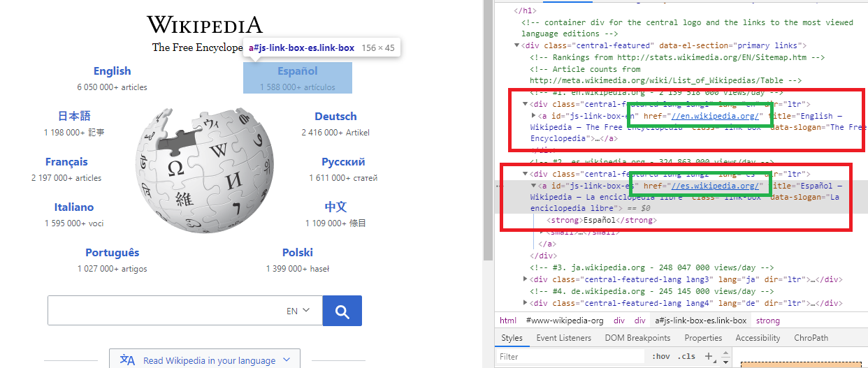The image size is (868, 368).
Task: Go to the Français Wikipedia edition
Action: point(66,162)
